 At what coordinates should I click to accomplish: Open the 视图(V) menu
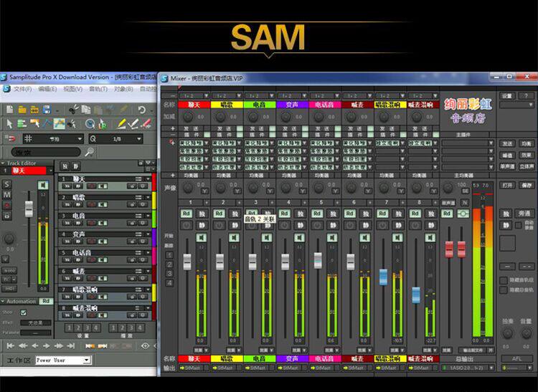pos(72,89)
